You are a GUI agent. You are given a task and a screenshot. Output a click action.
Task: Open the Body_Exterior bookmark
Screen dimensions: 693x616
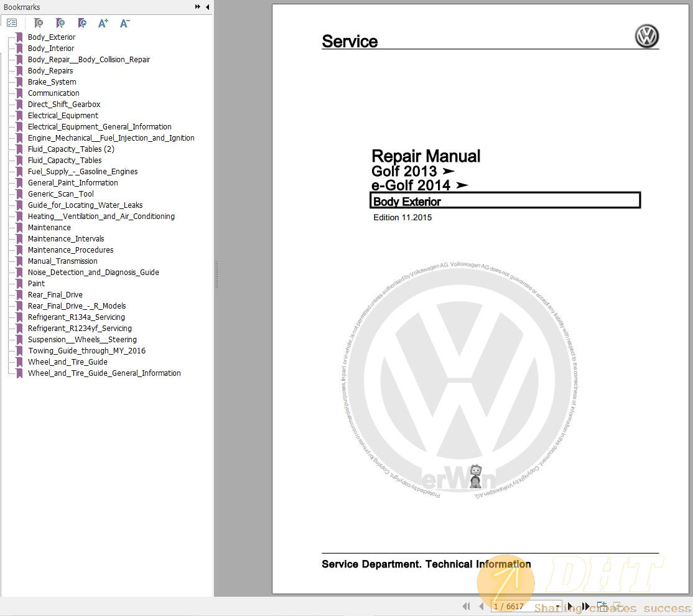51,37
